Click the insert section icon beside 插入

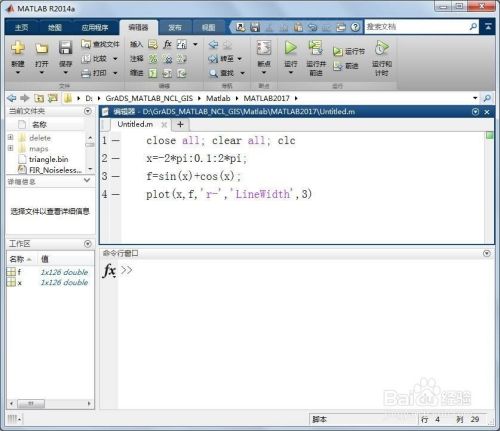pos(153,44)
